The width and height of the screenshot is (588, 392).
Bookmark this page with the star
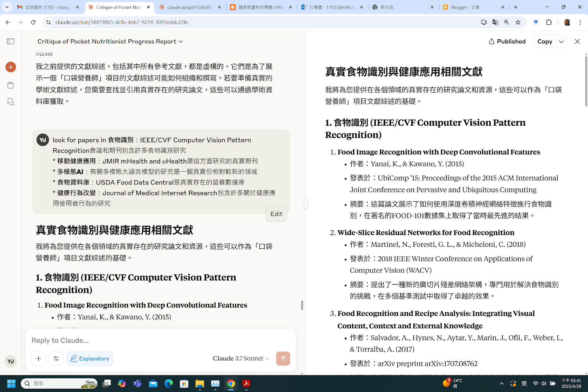point(518,22)
